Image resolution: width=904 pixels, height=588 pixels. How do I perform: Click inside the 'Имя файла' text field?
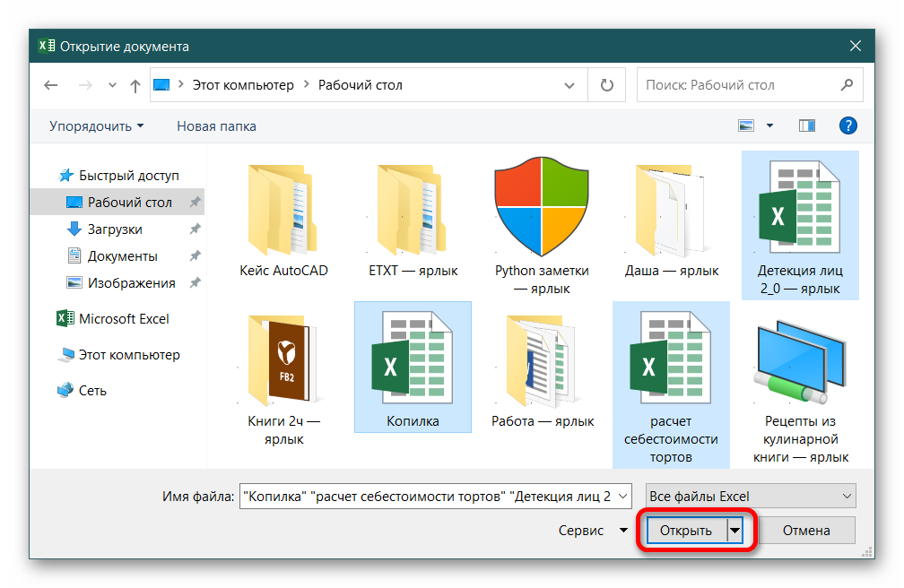pyautogui.click(x=428, y=497)
